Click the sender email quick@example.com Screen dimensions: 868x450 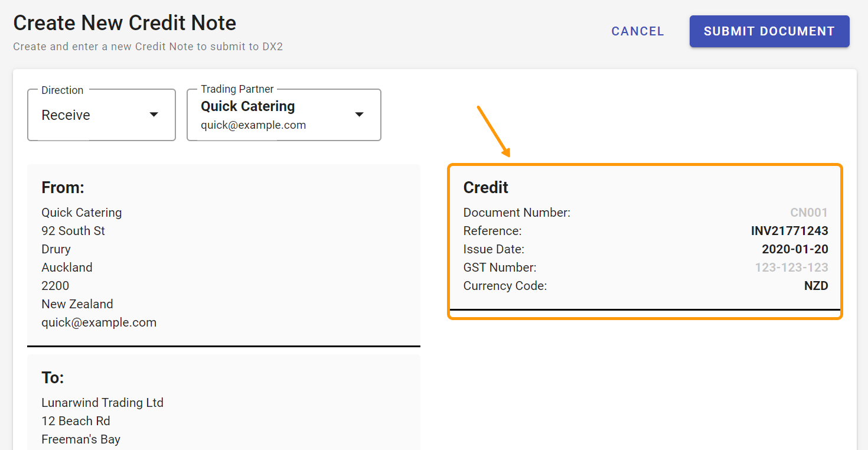pyautogui.click(x=99, y=322)
